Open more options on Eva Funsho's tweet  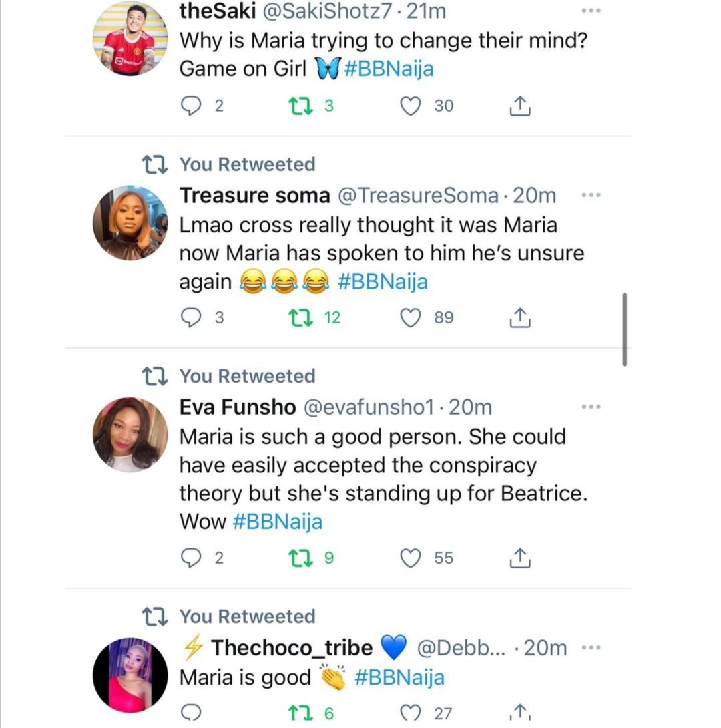[x=591, y=406]
